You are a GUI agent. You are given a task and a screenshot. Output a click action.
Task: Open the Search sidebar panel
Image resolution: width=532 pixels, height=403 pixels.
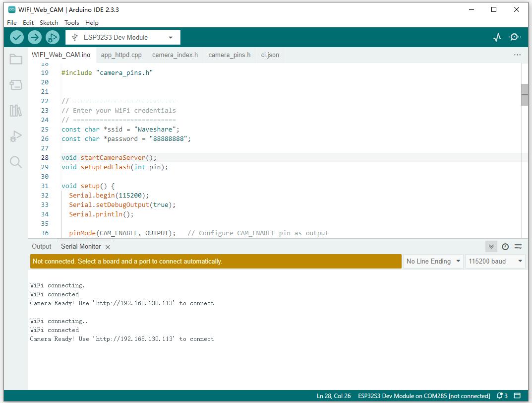click(16, 162)
